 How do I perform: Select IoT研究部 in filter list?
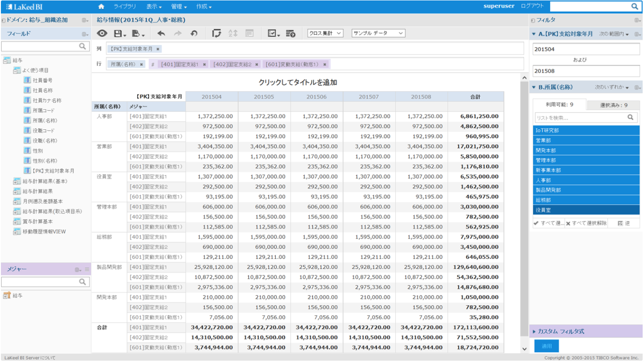[586, 131]
